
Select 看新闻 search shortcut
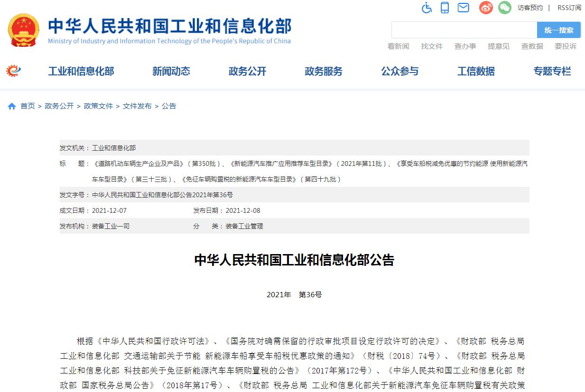click(x=398, y=46)
